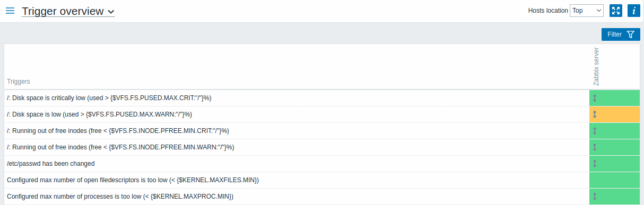Viewport: 644px width, 205px height.
Task: Select '/etc/passwd has been changed' trigger
Action: pyautogui.click(x=51, y=164)
